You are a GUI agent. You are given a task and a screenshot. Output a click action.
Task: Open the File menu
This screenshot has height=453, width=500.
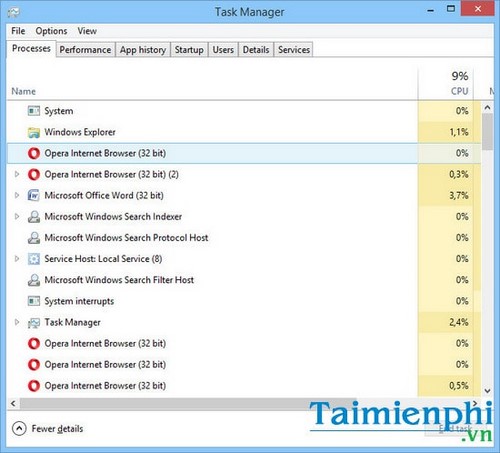click(18, 31)
